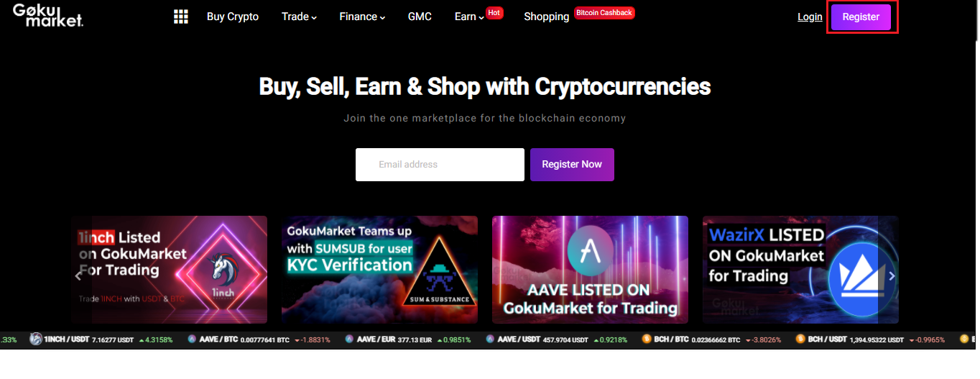
Task: Expand the Trade dropdown menu
Action: (299, 17)
